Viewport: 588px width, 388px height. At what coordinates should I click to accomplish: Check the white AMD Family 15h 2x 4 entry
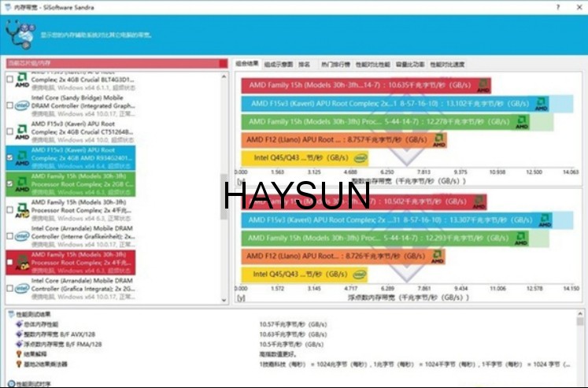10,210
